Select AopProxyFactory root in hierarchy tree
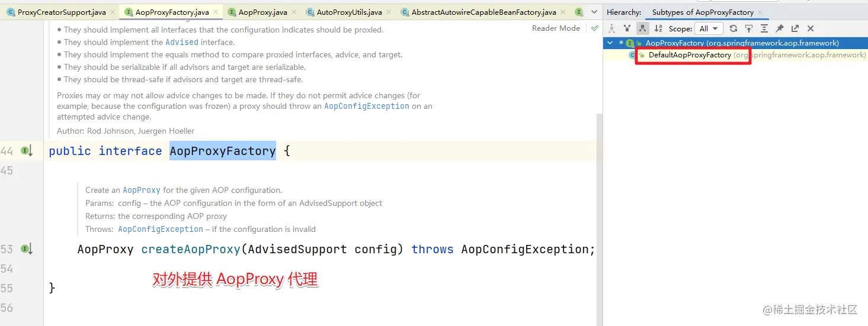Screen dimensions: 868x326 [735, 43]
